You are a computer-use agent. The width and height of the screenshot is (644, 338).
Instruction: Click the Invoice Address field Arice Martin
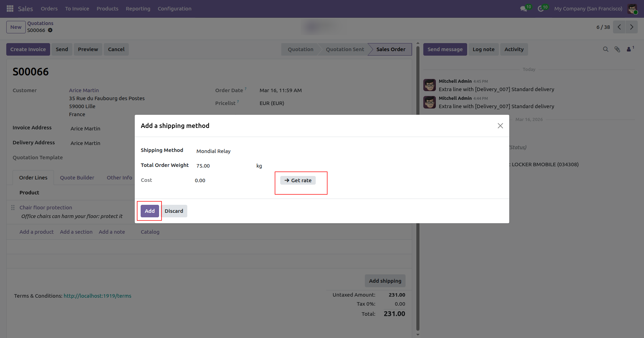tap(85, 129)
